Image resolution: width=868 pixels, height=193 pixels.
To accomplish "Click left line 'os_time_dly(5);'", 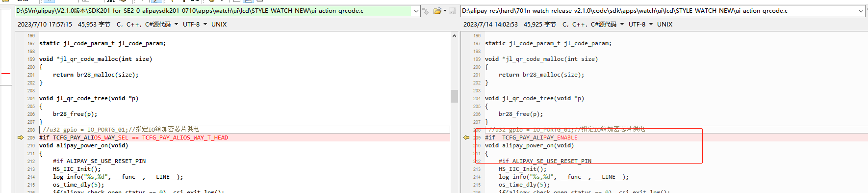I will (x=78, y=185).
